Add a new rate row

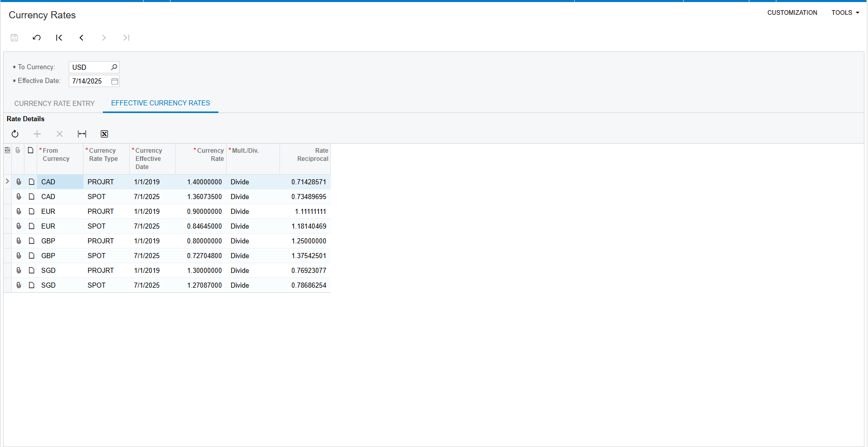click(x=37, y=134)
